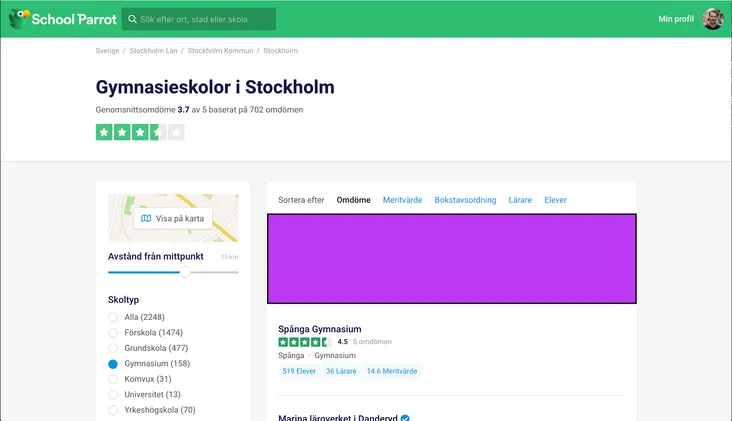Click the search magnifier icon
The image size is (732, 421).
[x=132, y=19]
